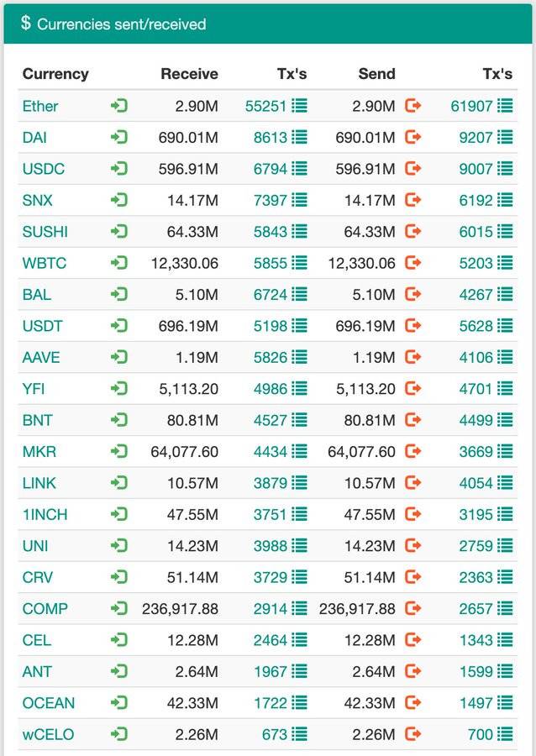Click BAL receive transaction count 6724
Viewport: 536px width, 756px height.
271,295
